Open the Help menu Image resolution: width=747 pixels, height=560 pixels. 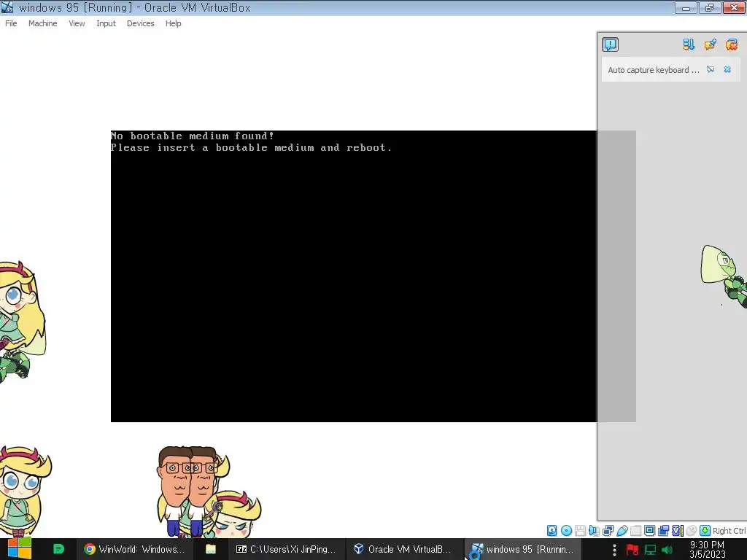click(x=173, y=23)
